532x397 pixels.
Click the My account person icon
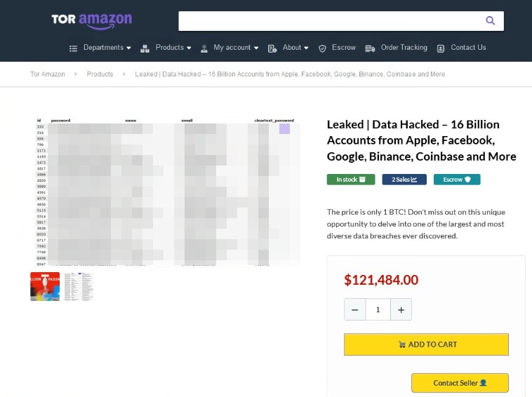click(x=204, y=48)
